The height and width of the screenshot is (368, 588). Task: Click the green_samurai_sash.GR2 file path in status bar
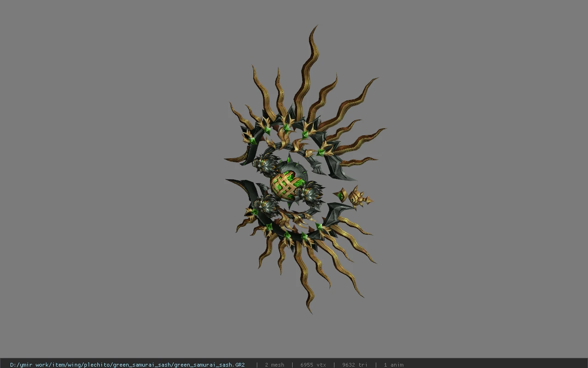point(127,365)
